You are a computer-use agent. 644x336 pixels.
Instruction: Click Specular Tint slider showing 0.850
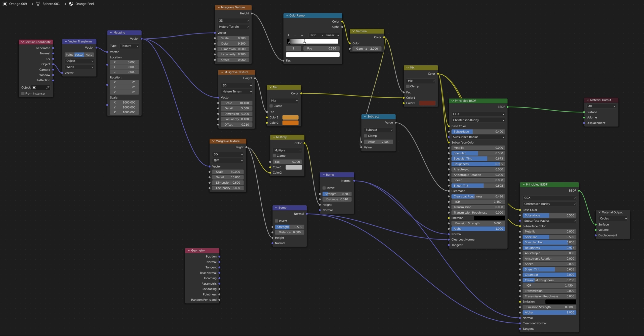tap(549, 243)
